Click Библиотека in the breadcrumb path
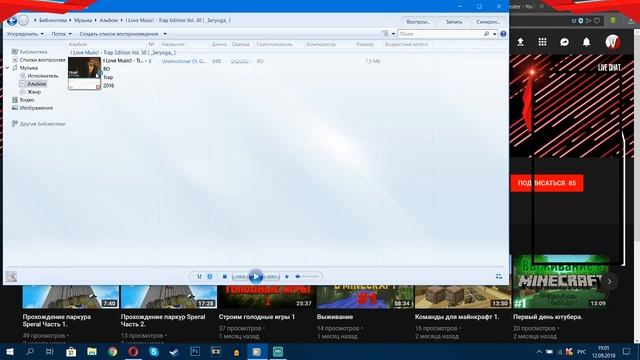This screenshot has height=360, width=640. pyautogui.click(x=53, y=20)
